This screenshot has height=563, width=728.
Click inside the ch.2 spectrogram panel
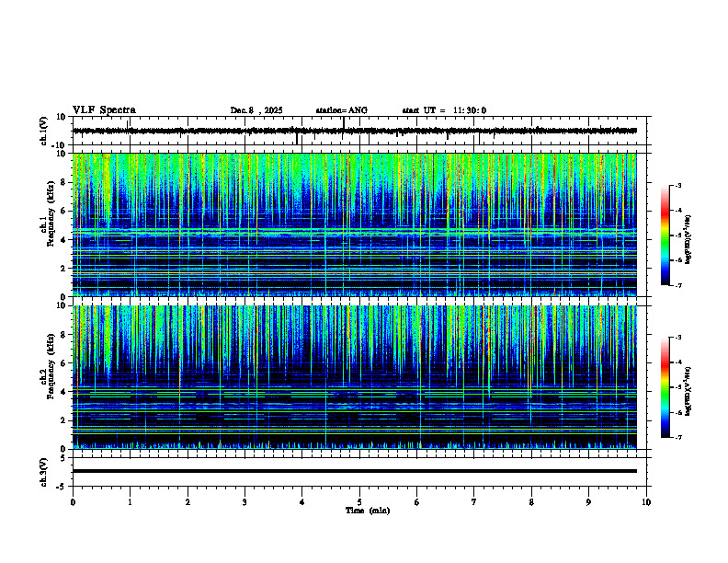pyautogui.click(x=355, y=377)
